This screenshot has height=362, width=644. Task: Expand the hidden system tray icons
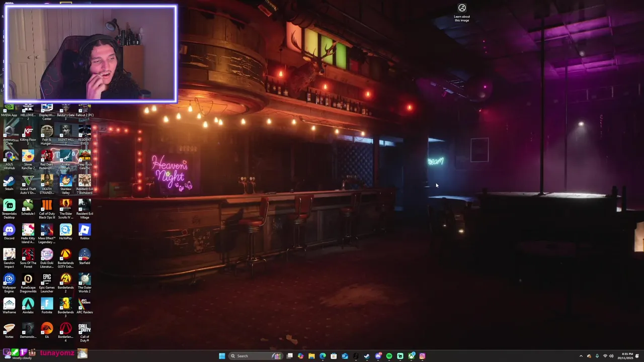click(x=581, y=356)
